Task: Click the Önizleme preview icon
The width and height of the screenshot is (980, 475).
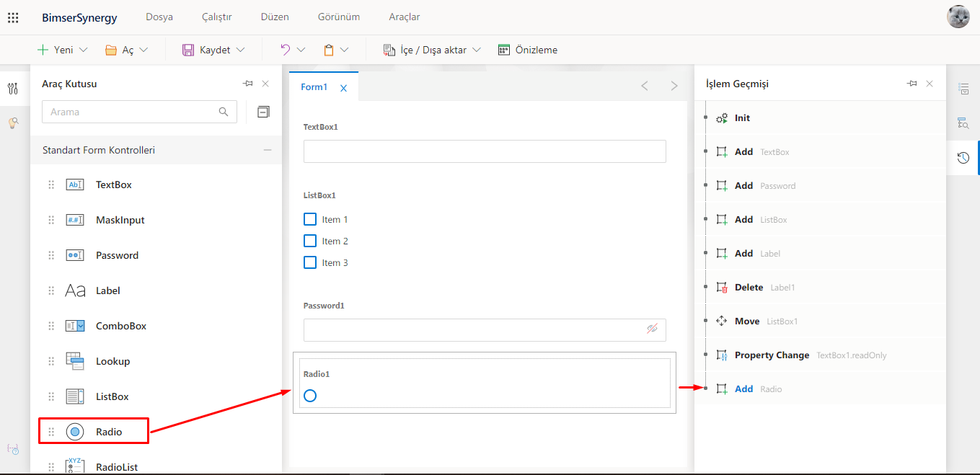Action: (x=504, y=50)
